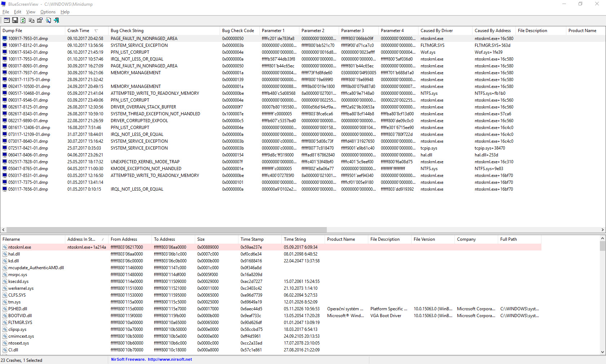
Task: Select the 060417-8406-01.dmp crash row
Action: [x=28, y=155]
